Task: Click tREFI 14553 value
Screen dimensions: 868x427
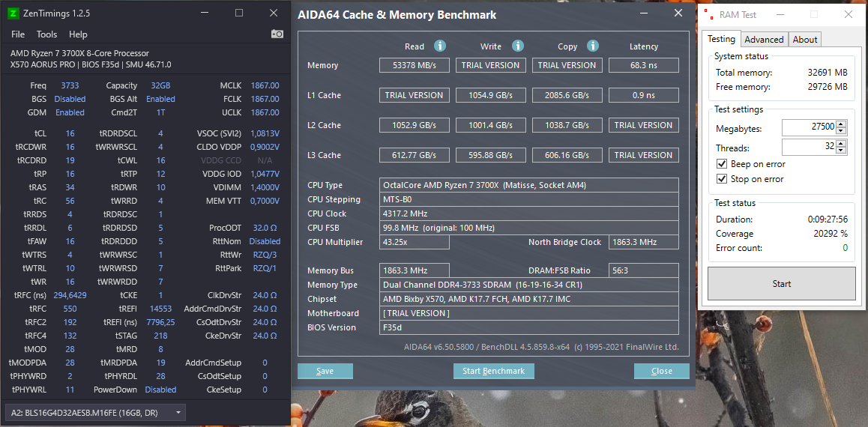Action: tap(160, 309)
